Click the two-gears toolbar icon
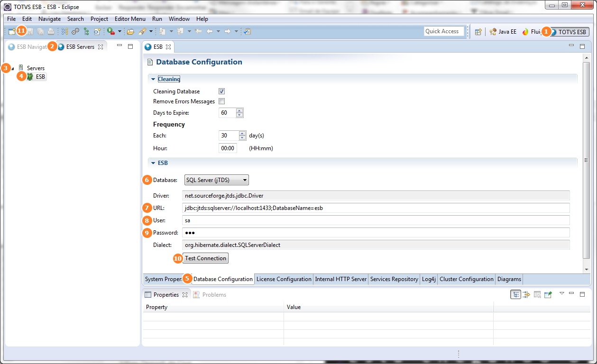 tap(75, 32)
